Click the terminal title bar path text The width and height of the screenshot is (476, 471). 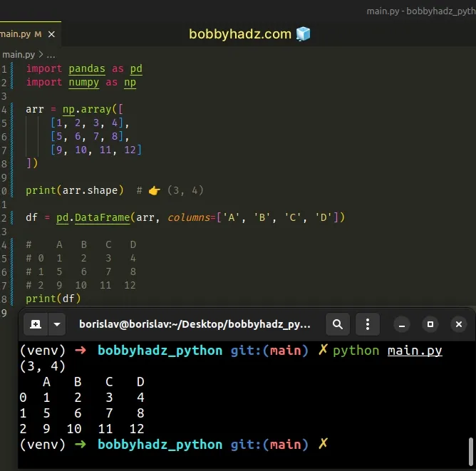tap(195, 324)
